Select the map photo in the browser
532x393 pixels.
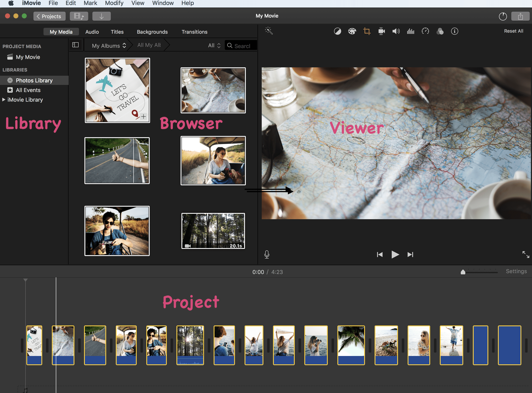coord(213,90)
